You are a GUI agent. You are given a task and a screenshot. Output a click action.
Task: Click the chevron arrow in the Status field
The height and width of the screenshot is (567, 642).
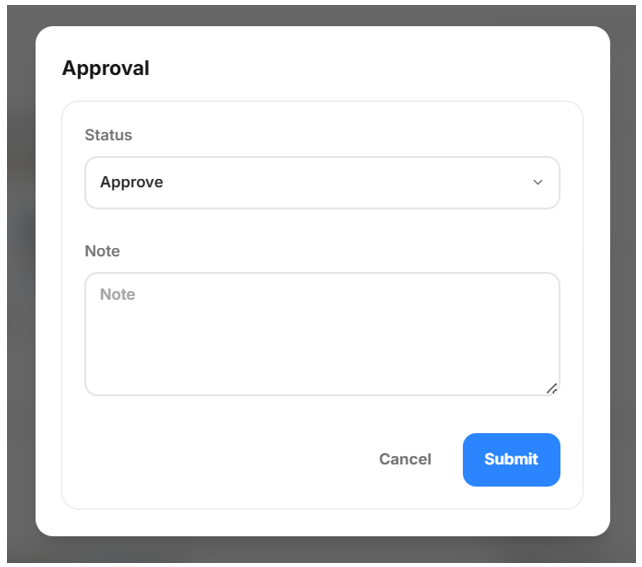point(538,182)
